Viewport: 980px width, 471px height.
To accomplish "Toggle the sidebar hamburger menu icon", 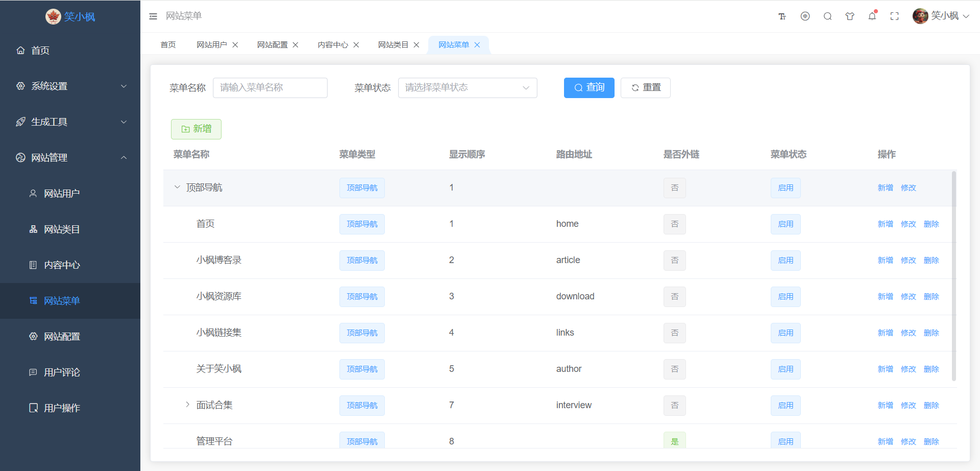I will pyautogui.click(x=153, y=16).
